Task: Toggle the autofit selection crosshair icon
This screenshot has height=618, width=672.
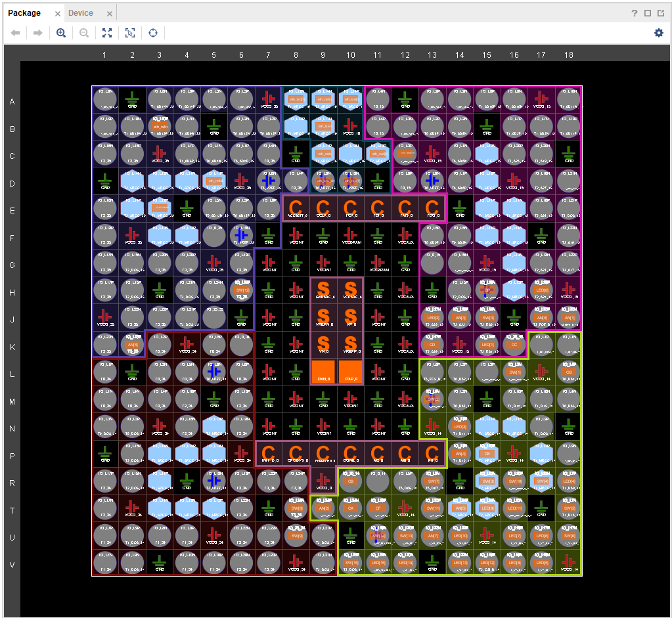Action: (153, 33)
